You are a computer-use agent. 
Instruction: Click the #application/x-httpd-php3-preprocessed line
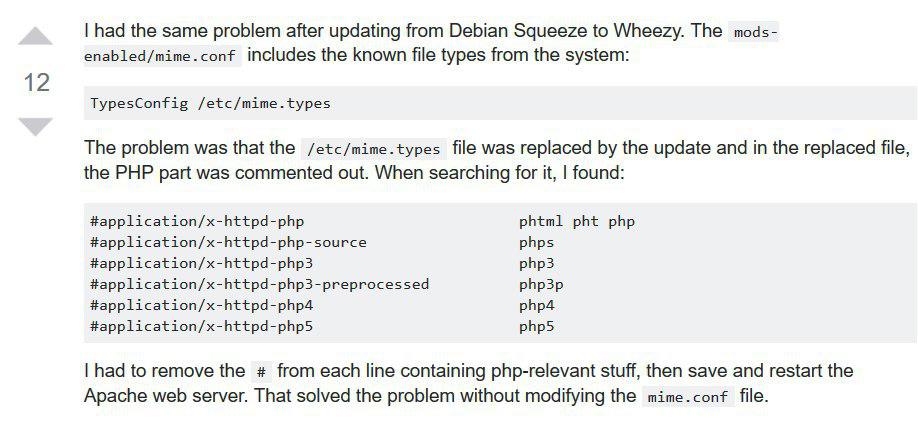[259, 284]
